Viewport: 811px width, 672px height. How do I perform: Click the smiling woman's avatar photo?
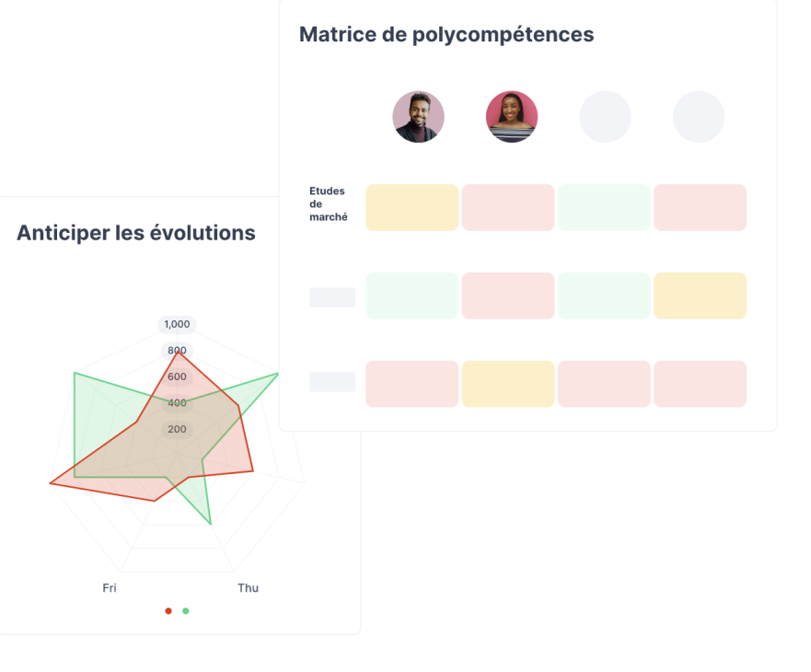pos(512,117)
